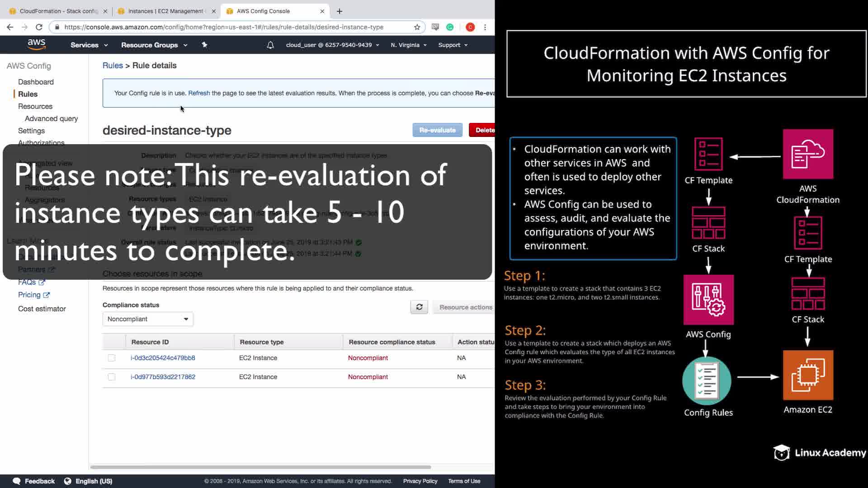Image resolution: width=868 pixels, height=488 pixels.
Task: Click the Refresh link in the banner
Action: 199,93
